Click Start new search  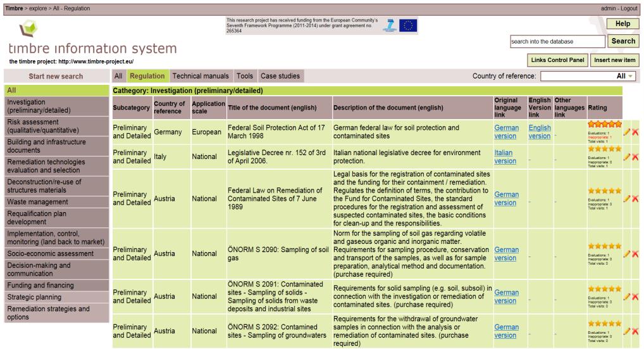(x=56, y=76)
